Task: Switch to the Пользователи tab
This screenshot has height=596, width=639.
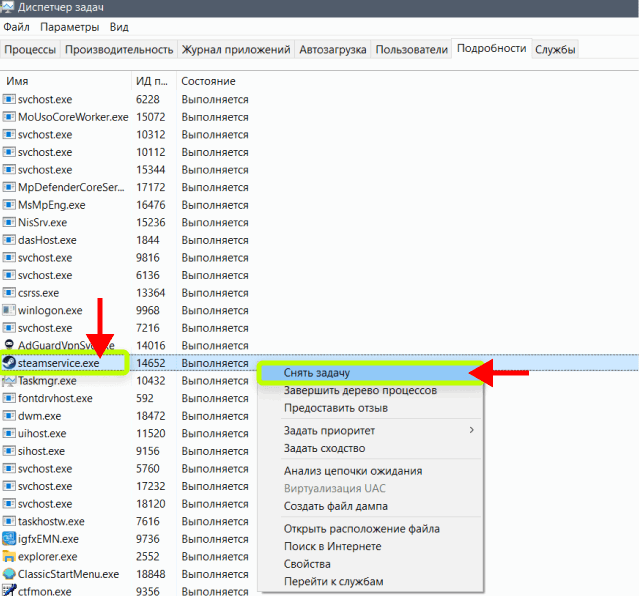Action: (x=411, y=49)
